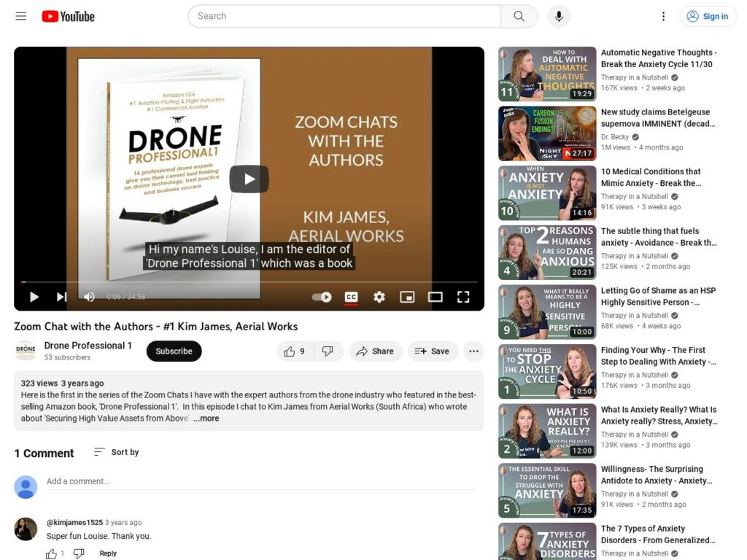Like kimjames1525's comment
747x560 pixels.
click(52, 554)
